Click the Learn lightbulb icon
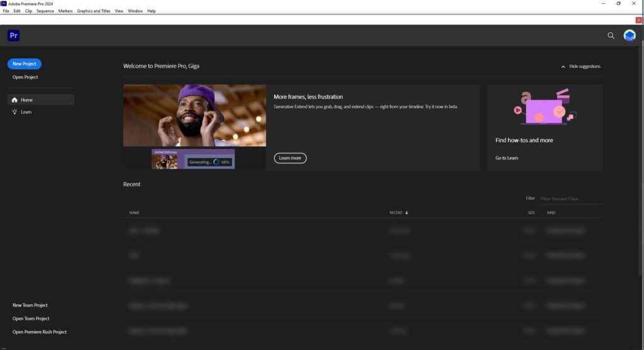 point(14,112)
